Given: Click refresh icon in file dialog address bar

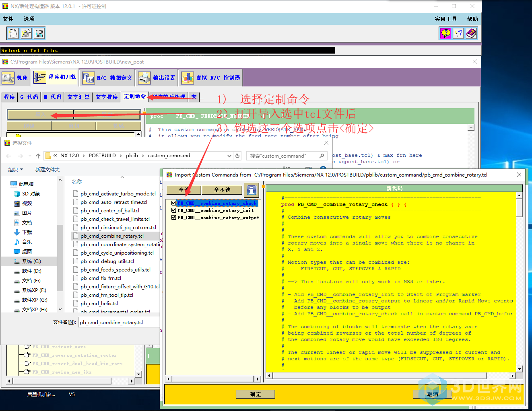Looking at the screenshot, I should point(237,156).
